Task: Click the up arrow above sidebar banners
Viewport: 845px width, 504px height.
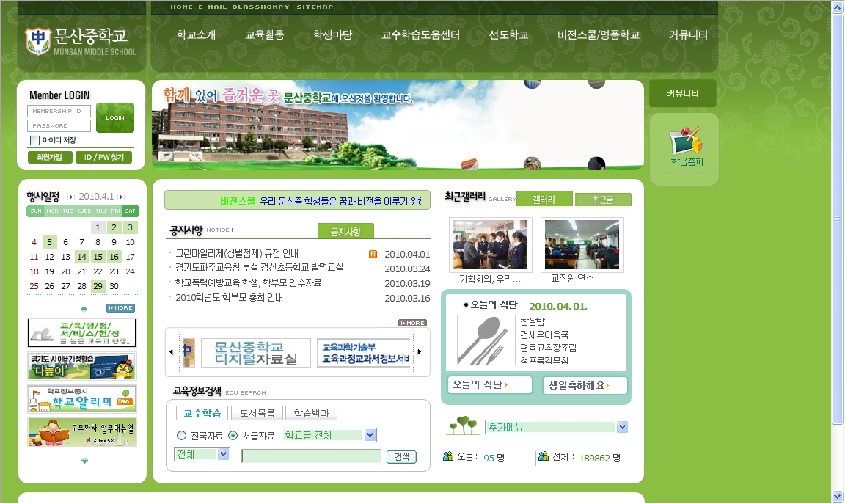Action: 84,308
